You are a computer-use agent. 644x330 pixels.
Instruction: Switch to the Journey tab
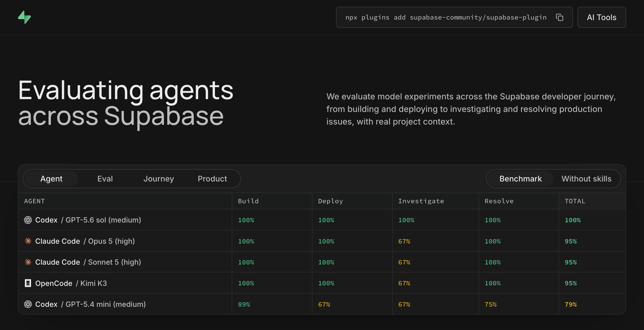click(x=159, y=179)
